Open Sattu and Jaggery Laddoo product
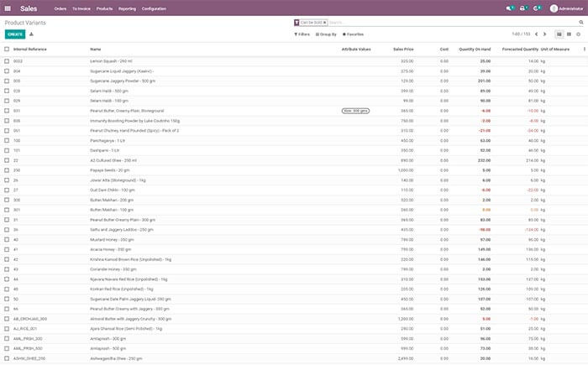The width and height of the screenshot is (588, 365). point(294,230)
